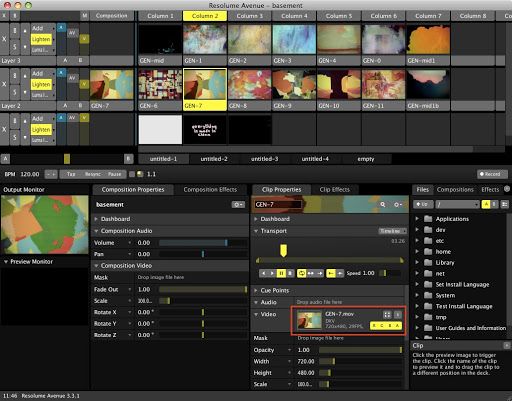This screenshot has height=401, width=512.
Task: Click the A/B crossfader slider
Action: (67, 159)
